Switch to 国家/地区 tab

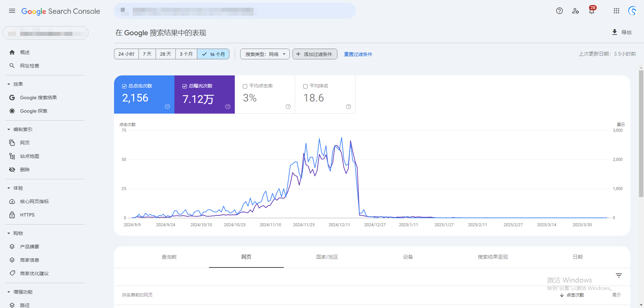pos(327,257)
